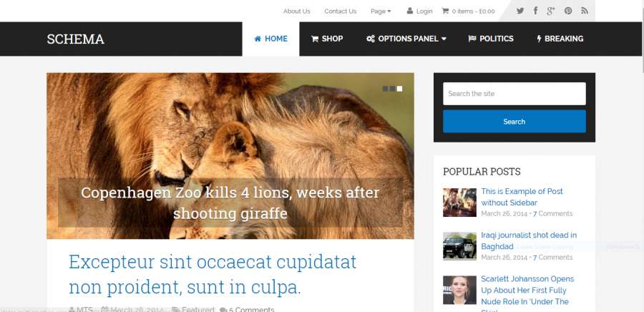
Task: Select the second slider dot indicator
Action: (392, 89)
